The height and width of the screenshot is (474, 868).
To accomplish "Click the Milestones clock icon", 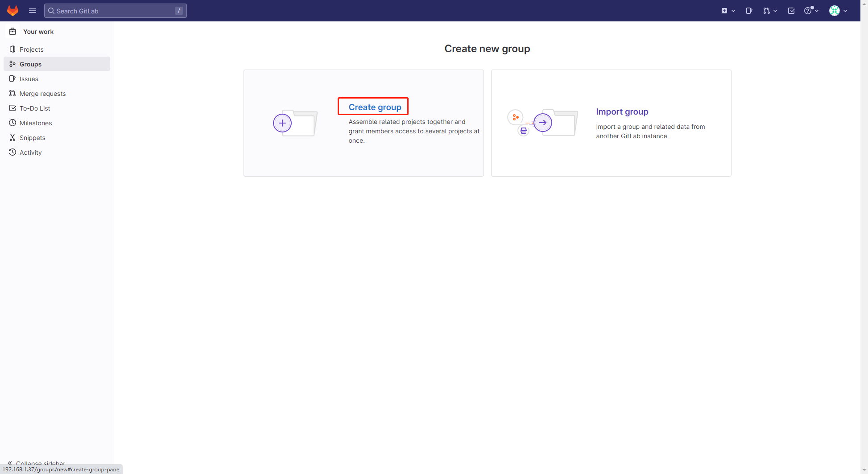I will pyautogui.click(x=12, y=123).
